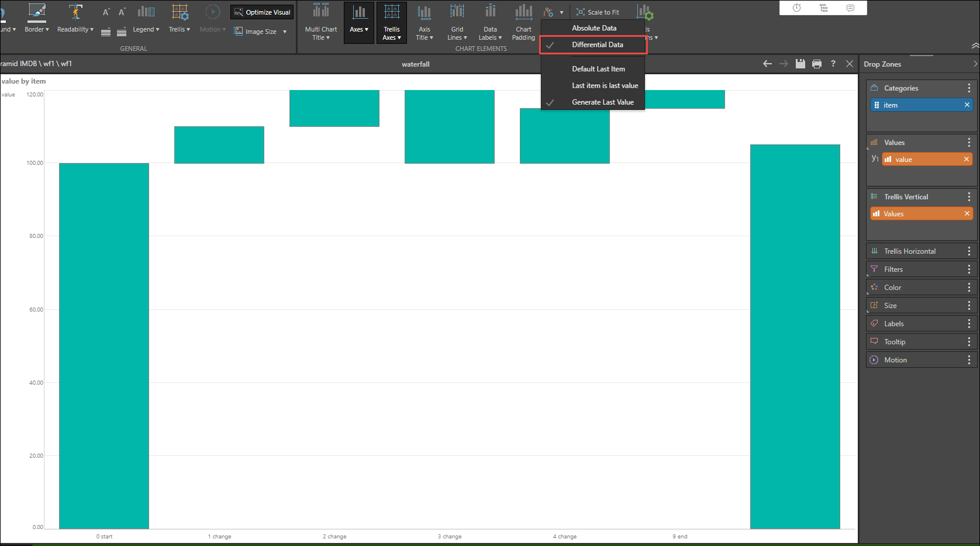Open the Print option for the waterfall chart

point(816,64)
